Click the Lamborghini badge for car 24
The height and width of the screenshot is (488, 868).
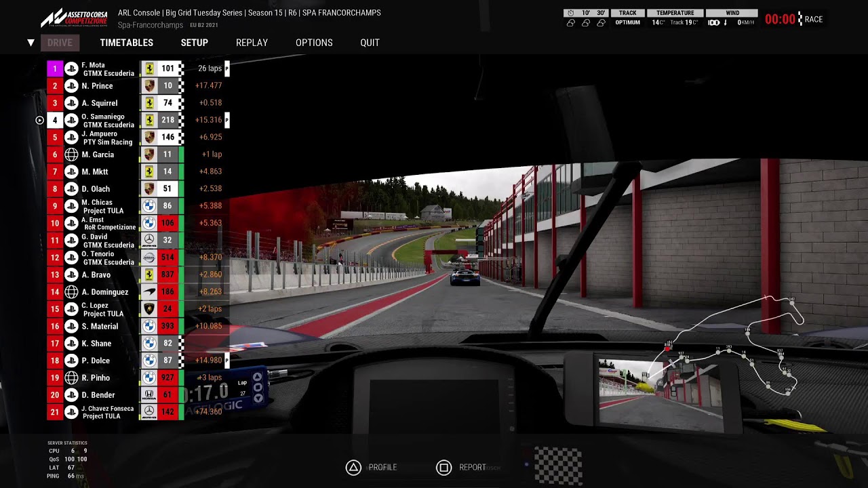[x=149, y=309]
